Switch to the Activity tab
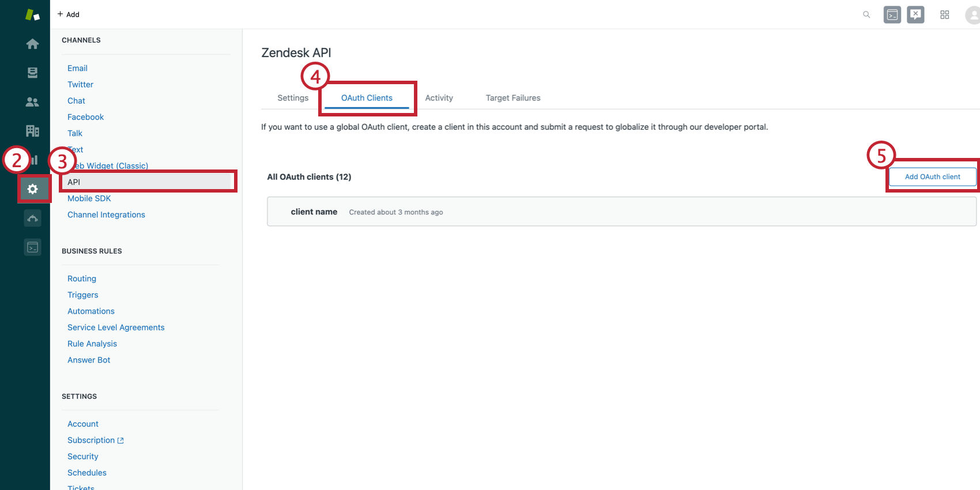 pos(439,97)
